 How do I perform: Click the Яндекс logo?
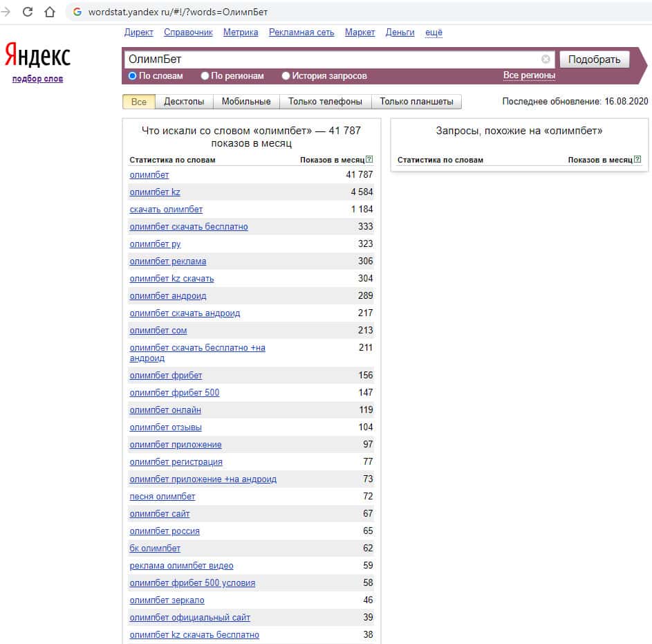coord(37,55)
